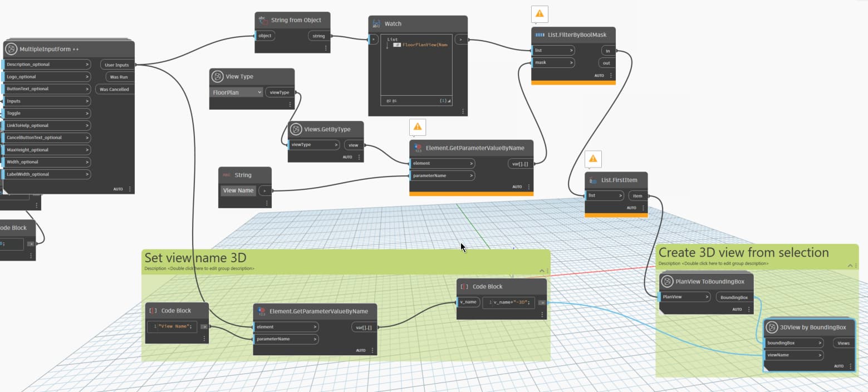This screenshot has width=868, height=392.
Task: Click the warning badge above Element.GetParameterValueByName
Action: 417,127
